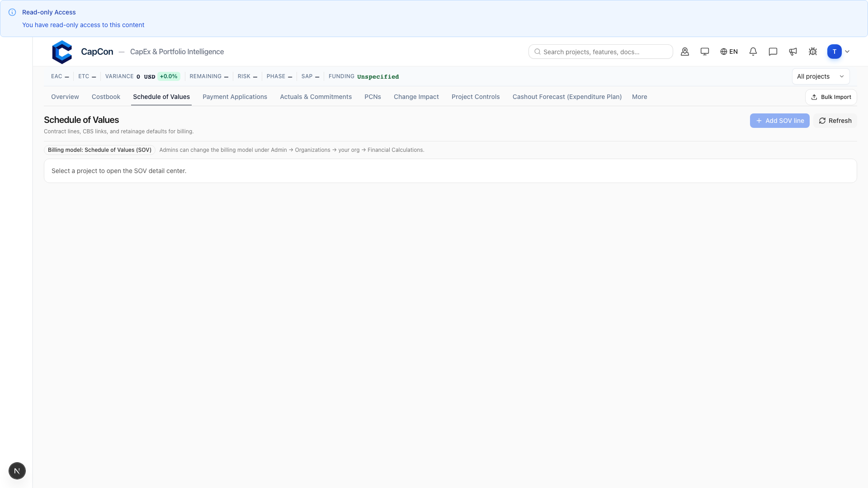Switch language via the EN globe

(x=729, y=52)
